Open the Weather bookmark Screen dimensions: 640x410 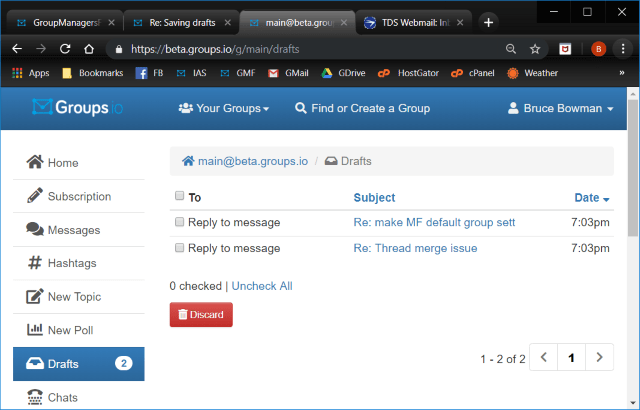[x=532, y=73]
